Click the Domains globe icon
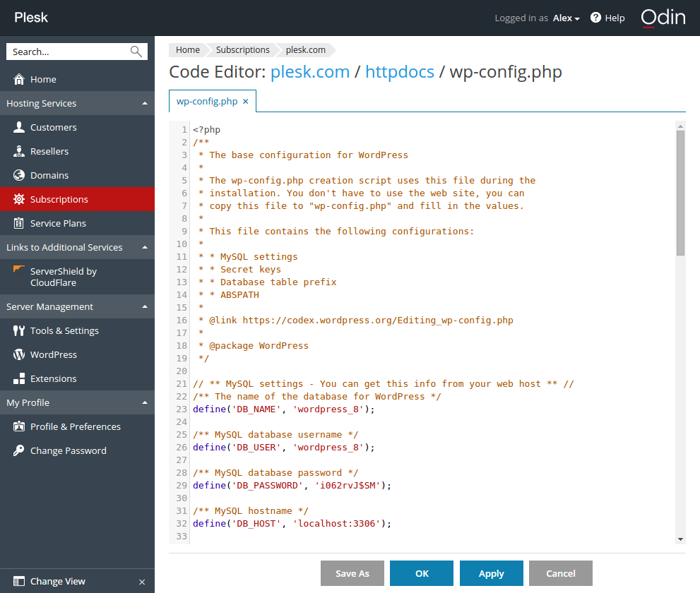The image size is (700, 593). coord(19,175)
